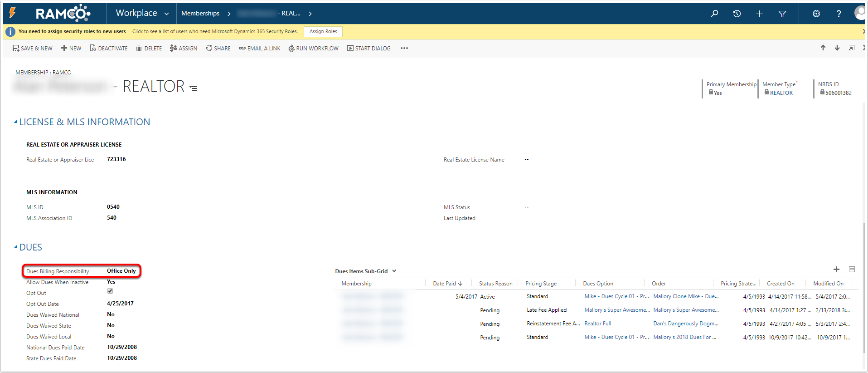Viewport: 868px width, 373px height.
Task: Click Dues Billing Responsibility Office Only field
Action: pyautogui.click(x=82, y=271)
